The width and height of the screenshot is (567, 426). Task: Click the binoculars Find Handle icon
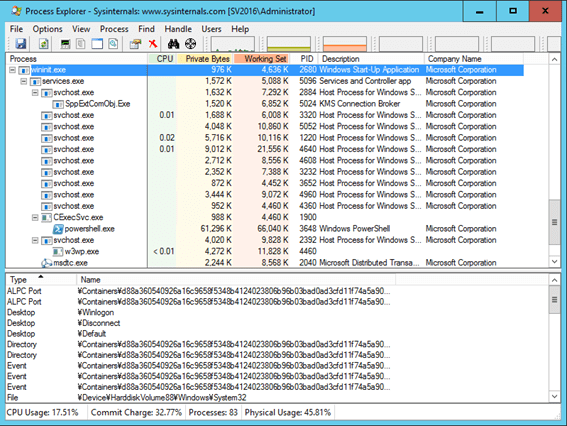pos(174,44)
